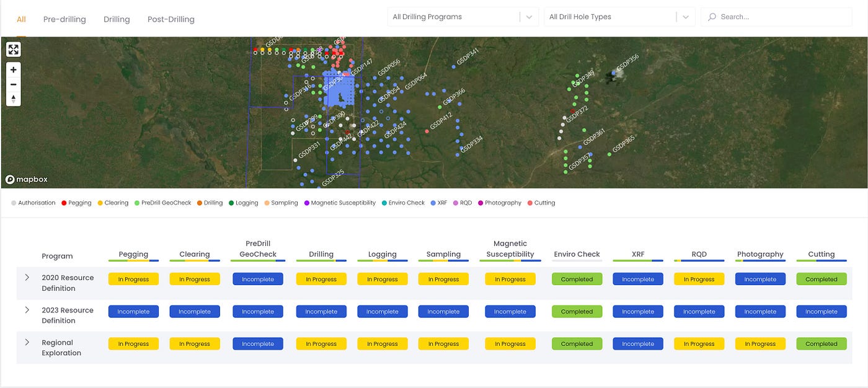The width and height of the screenshot is (868, 388).
Task: Click the search magnifier icon
Action: [712, 17]
